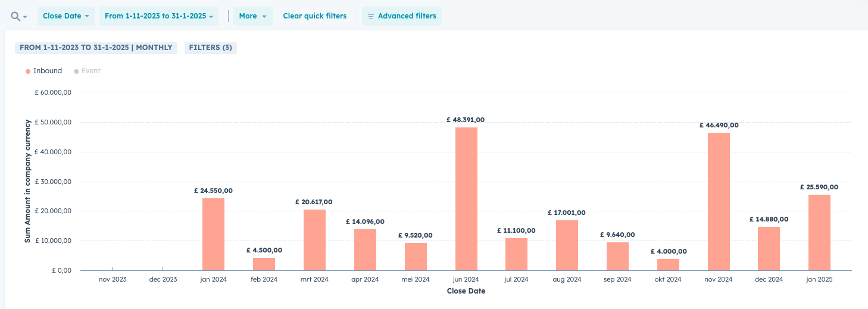Image resolution: width=868 pixels, height=309 pixels.
Task: Open the search magnifier icon menu
Action: coord(18,16)
